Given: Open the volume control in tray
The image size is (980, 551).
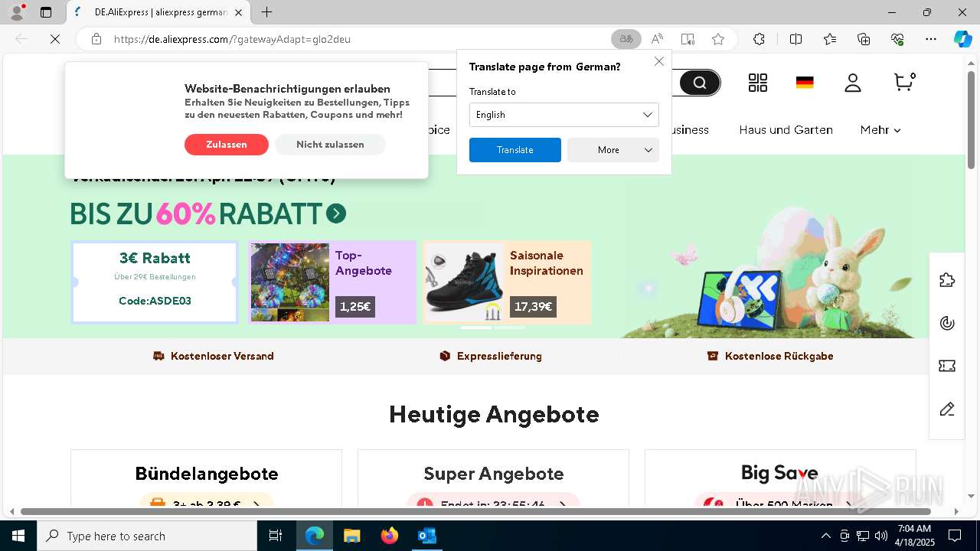Looking at the screenshot, I should 881,536.
